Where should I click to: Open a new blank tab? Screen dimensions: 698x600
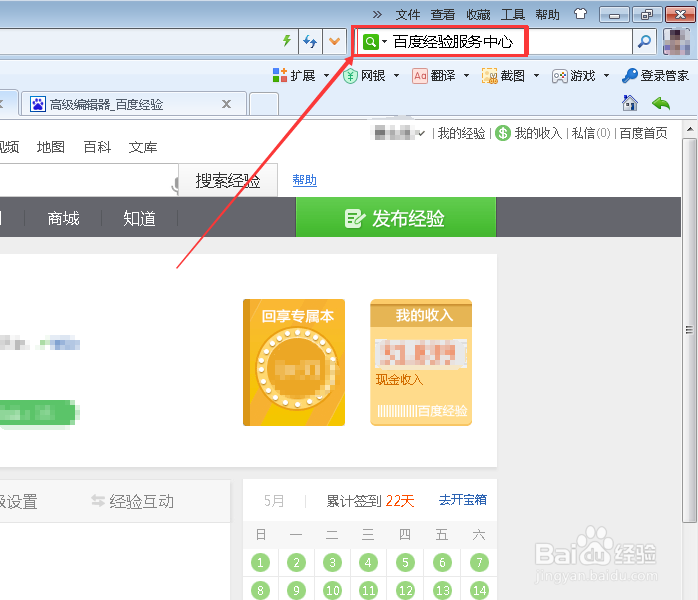click(264, 105)
